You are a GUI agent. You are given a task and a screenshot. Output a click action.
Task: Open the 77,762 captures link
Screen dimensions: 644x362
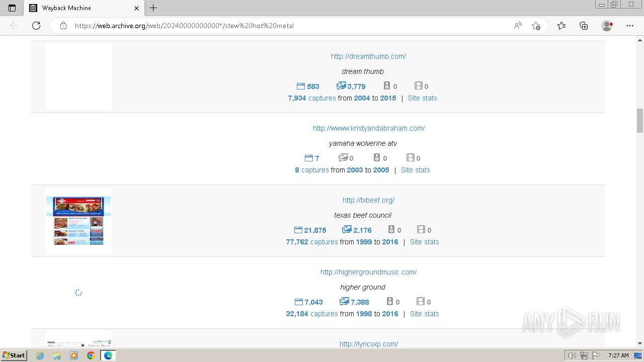coord(312,242)
